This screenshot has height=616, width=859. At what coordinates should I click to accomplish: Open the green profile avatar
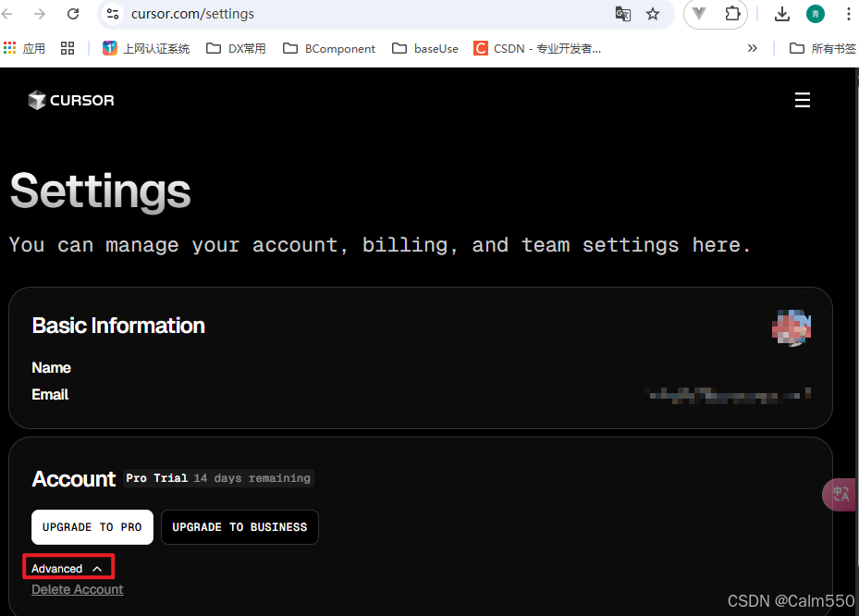click(x=816, y=14)
